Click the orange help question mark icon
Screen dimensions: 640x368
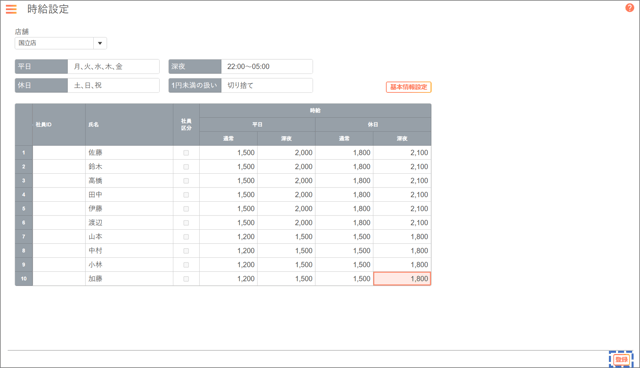click(x=629, y=8)
